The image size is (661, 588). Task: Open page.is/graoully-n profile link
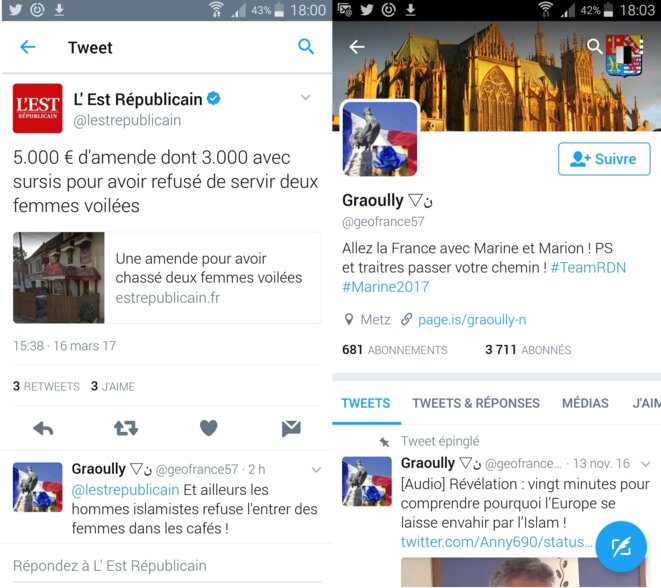[472, 320]
